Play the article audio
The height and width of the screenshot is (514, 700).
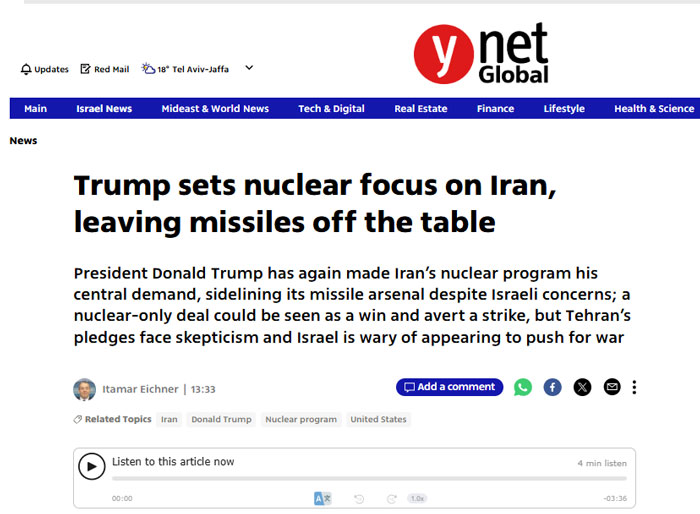[91, 466]
